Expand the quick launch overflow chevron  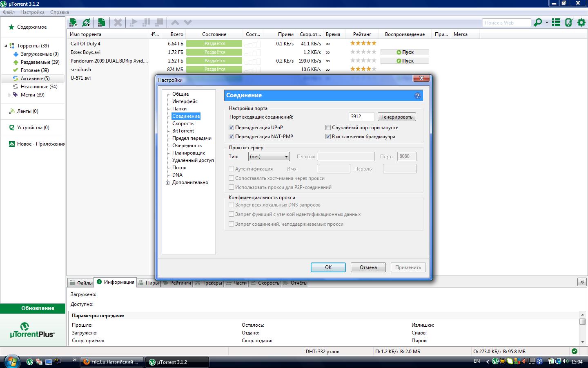[74, 360]
